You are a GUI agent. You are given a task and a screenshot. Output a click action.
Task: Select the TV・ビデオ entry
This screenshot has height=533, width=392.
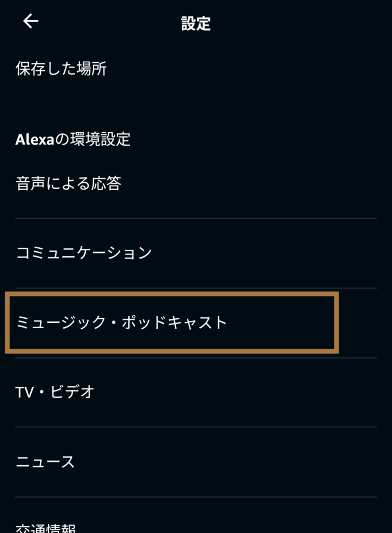[55, 392]
